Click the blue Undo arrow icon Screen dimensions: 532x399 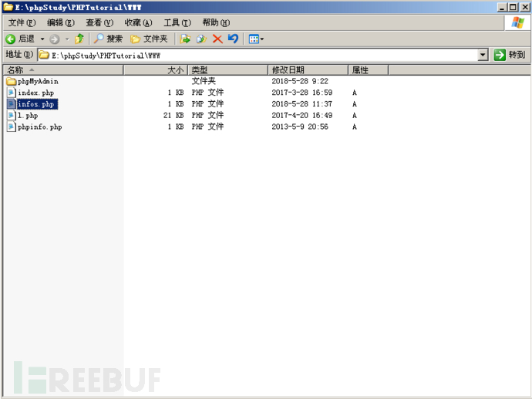233,39
